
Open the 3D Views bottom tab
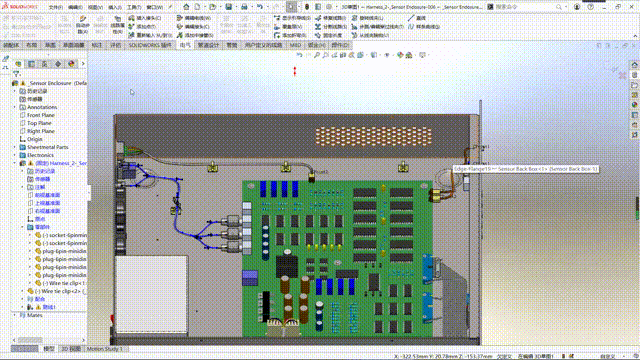click(x=71, y=349)
